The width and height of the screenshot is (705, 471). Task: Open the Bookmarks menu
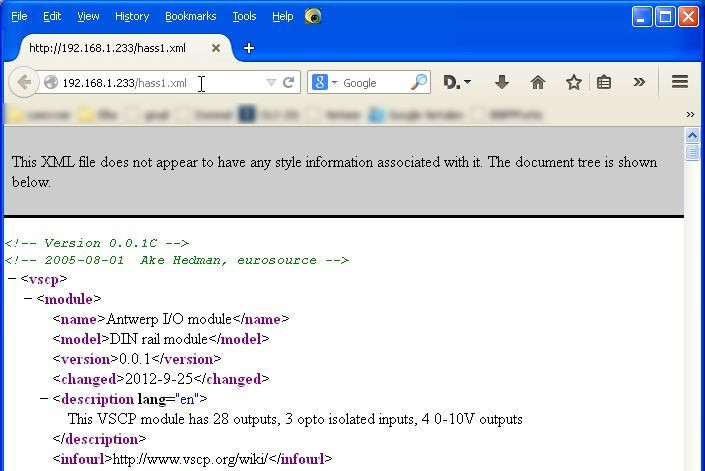pos(190,16)
